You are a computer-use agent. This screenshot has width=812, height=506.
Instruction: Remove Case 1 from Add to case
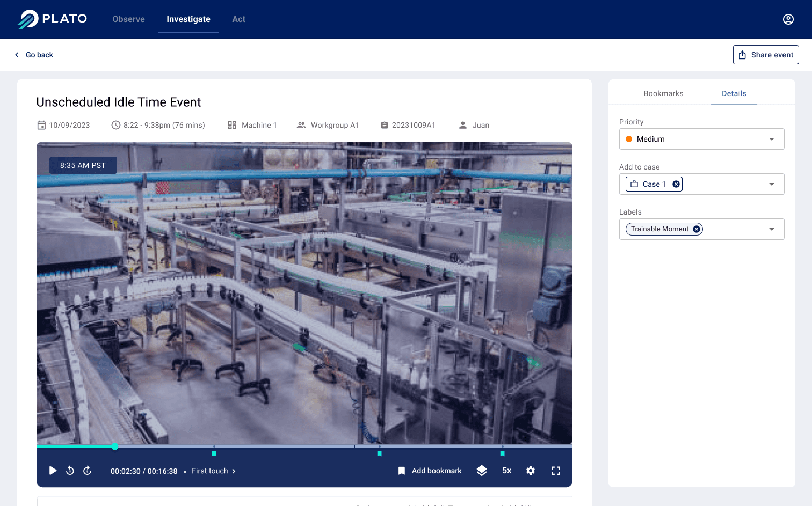pos(676,184)
